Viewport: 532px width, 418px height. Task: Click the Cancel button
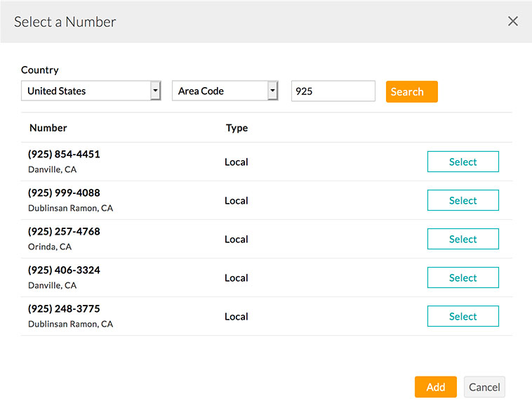(x=484, y=387)
